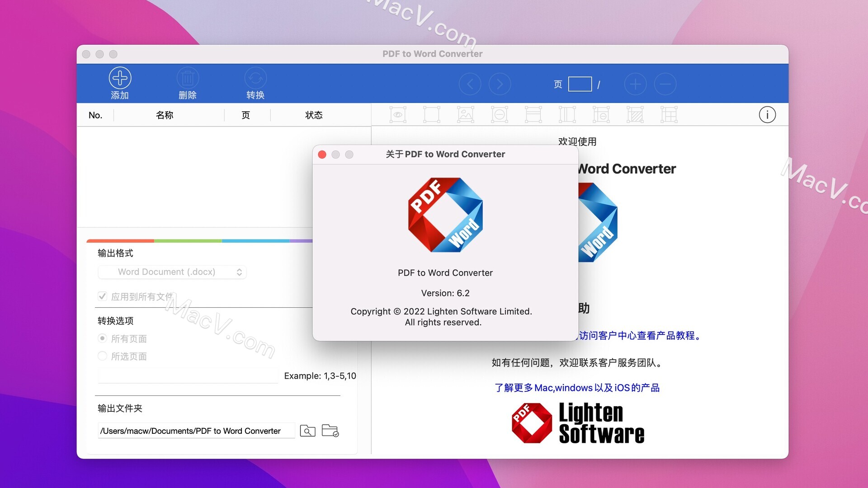Select the remove table line tool
Viewport: 868px width, 488px height.
pyautogui.click(x=601, y=115)
